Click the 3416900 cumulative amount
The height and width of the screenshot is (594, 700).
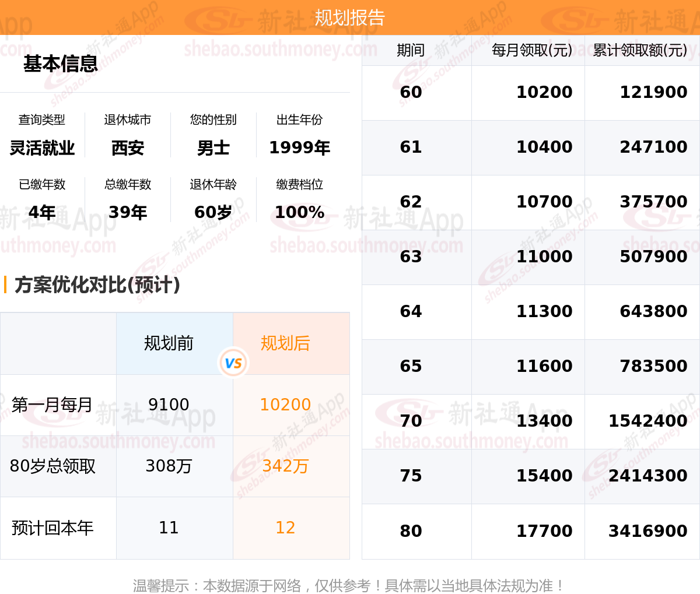pos(648,531)
